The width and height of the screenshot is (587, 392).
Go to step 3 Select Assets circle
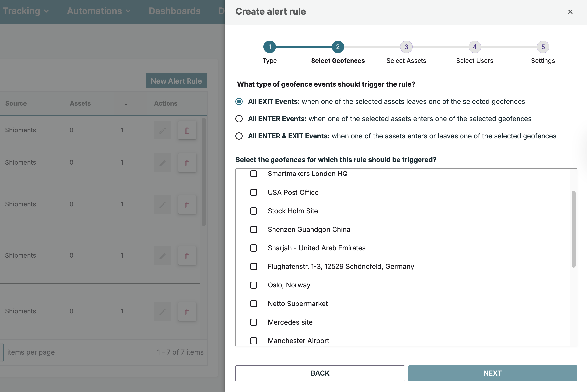(406, 47)
